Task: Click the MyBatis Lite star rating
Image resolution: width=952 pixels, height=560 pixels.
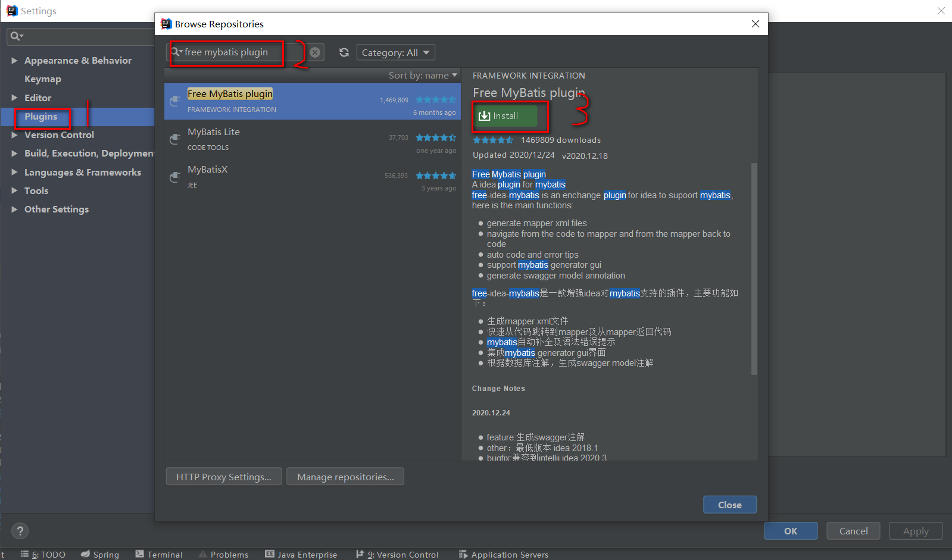Action: [436, 137]
